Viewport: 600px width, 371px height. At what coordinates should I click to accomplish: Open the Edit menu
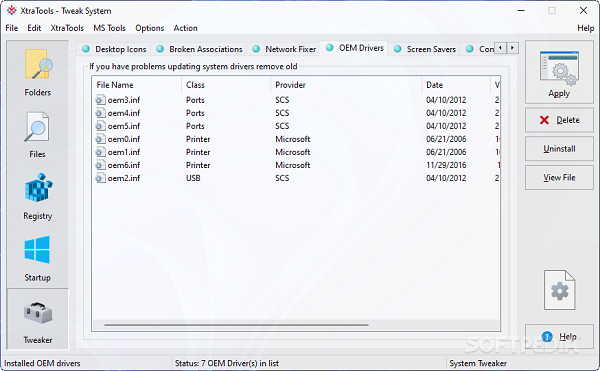pyautogui.click(x=34, y=28)
